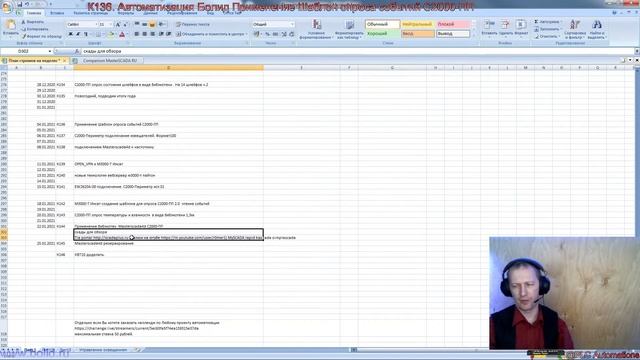640x360 pixels.
Task: Open the Formulas (Формулы) ribbon tab
Action: coord(126,13)
